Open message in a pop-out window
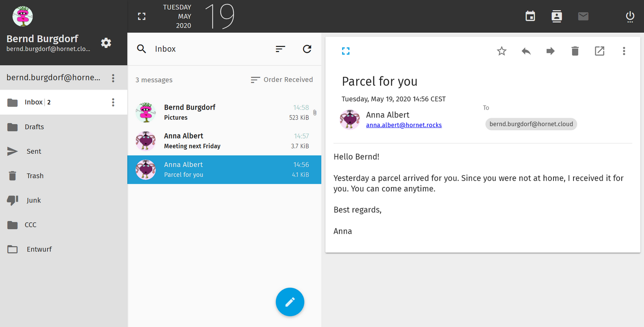 599,51
